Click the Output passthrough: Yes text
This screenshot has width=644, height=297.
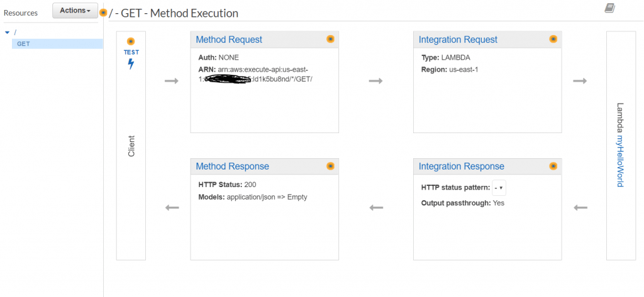point(463,203)
